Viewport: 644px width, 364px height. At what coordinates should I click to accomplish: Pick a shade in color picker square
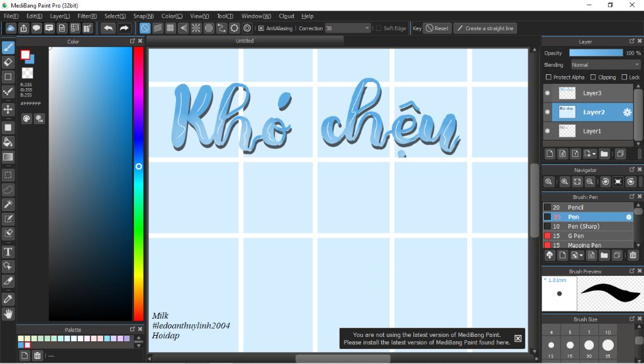[91, 183]
